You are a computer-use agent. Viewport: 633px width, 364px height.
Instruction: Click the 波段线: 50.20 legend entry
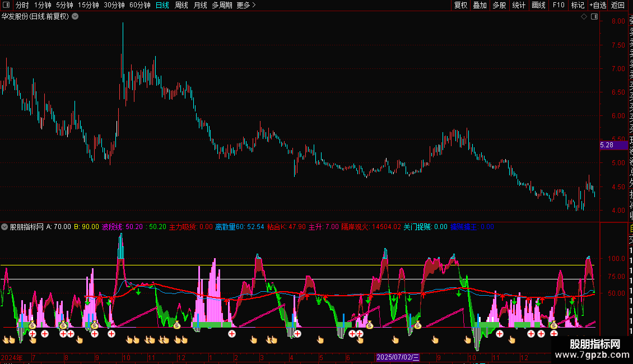[122, 227]
